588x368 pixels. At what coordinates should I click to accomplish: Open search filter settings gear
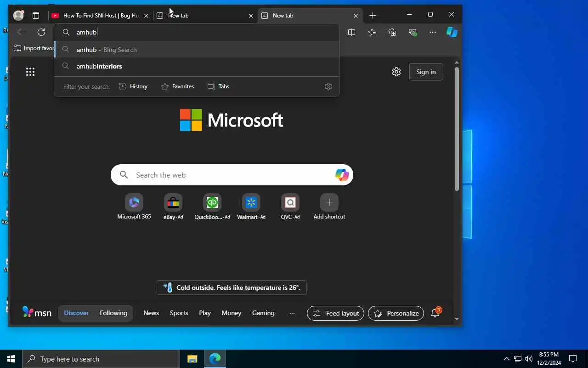click(328, 86)
